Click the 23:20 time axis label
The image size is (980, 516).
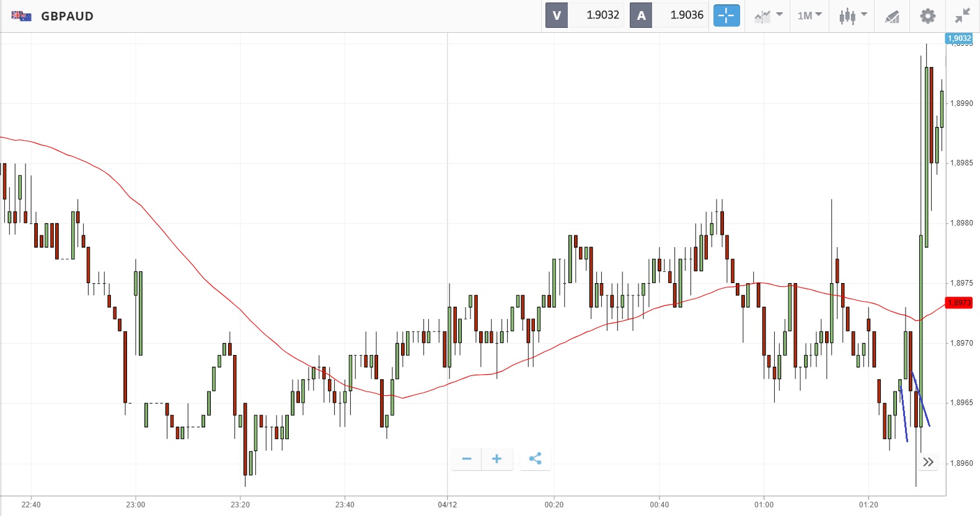pyautogui.click(x=241, y=505)
